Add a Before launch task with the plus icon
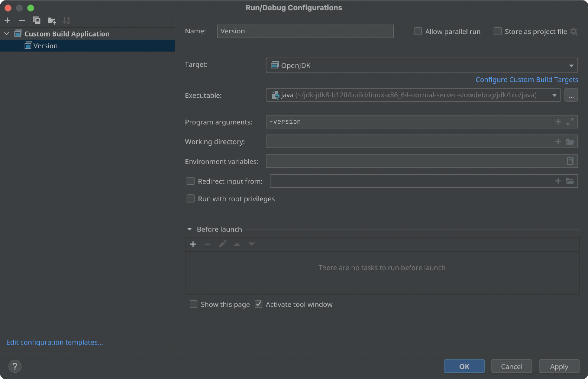The height and width of the screenshot is (379, 588). (193, 244)
